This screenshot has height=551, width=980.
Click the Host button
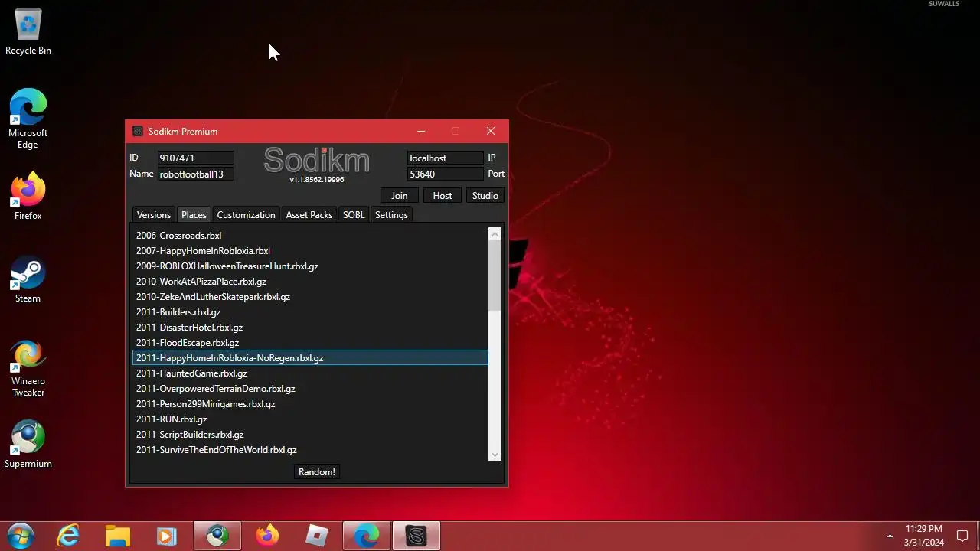(x=443, y=196)
